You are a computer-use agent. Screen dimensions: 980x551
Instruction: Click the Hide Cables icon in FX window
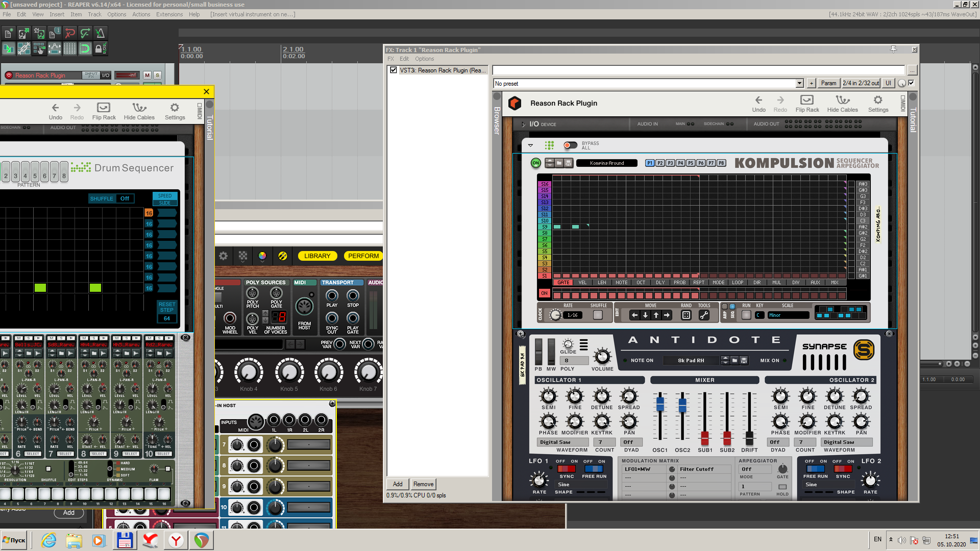click(x=842, y=101)
